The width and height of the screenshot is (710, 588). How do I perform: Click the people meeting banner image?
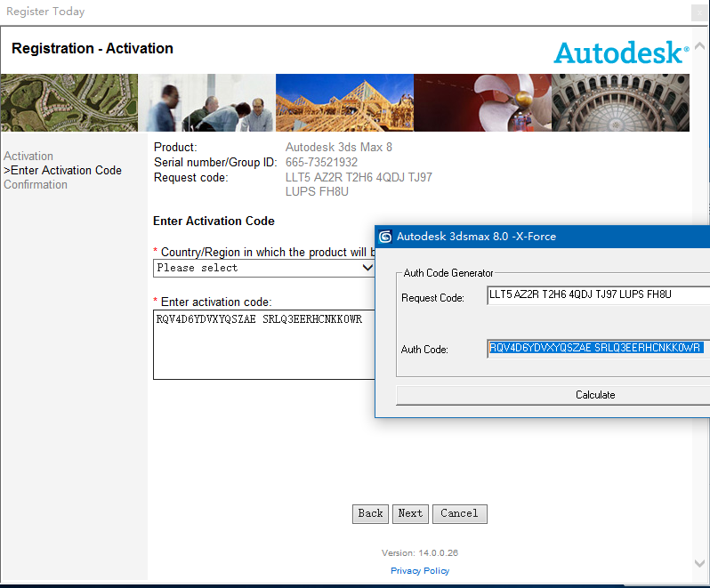[x=207, y=102]
